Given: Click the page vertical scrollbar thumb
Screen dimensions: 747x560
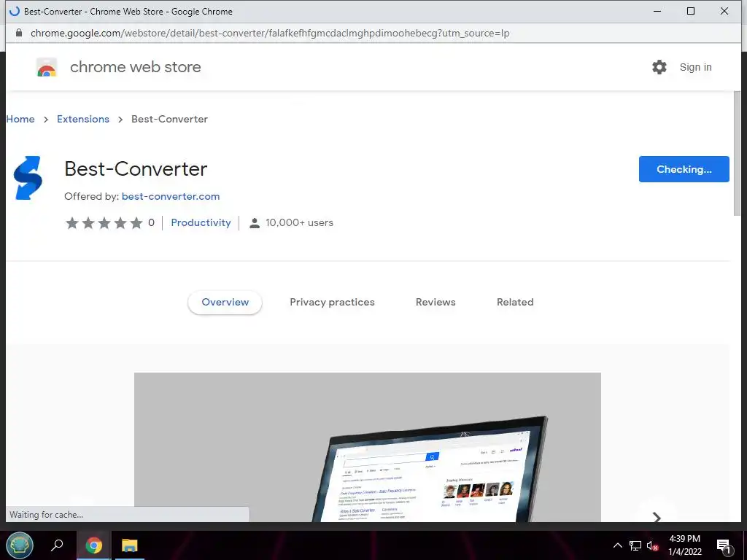Looking at the screenshot, I should pyautogui.click(x=737, y=153).
